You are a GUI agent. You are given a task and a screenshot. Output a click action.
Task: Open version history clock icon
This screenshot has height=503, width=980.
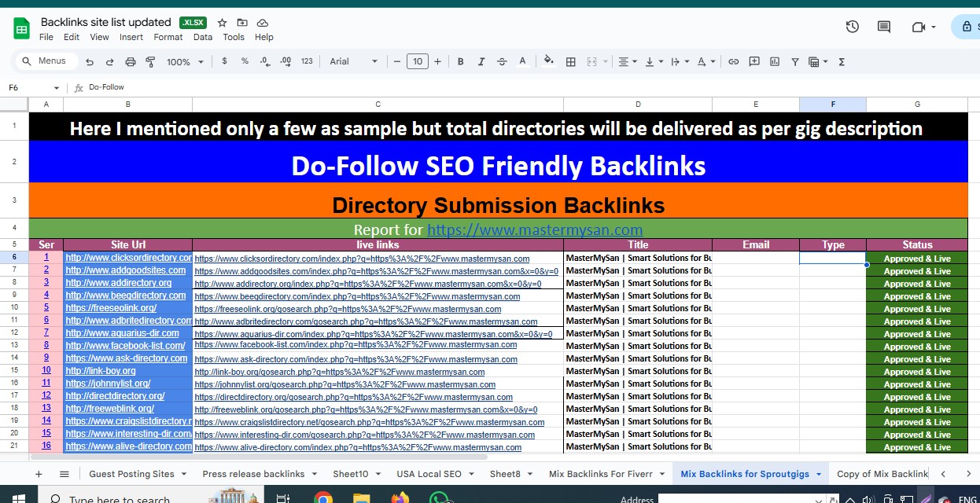pyautogui.click(x=852, y=27)
